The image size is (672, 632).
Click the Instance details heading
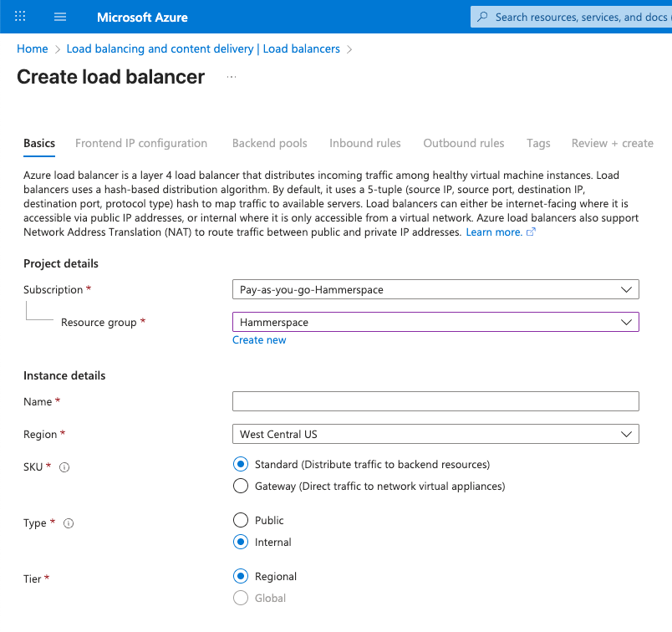(64, 375)
